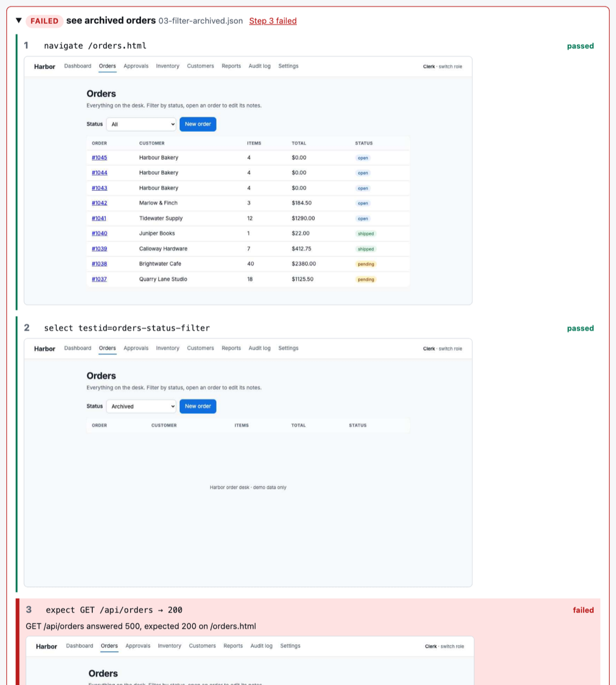Select Settings tab in step 1 screenshot

click(288, 66)
